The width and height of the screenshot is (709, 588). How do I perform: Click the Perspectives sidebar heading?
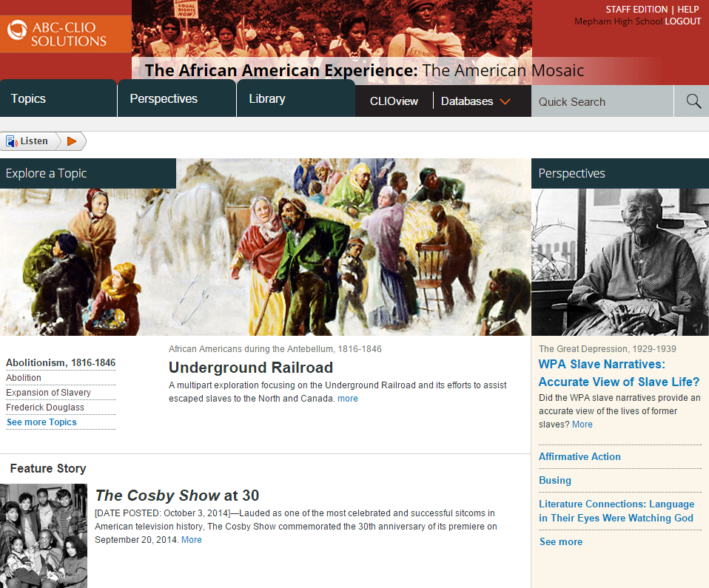pyautogui.click(x=620, y=173)
